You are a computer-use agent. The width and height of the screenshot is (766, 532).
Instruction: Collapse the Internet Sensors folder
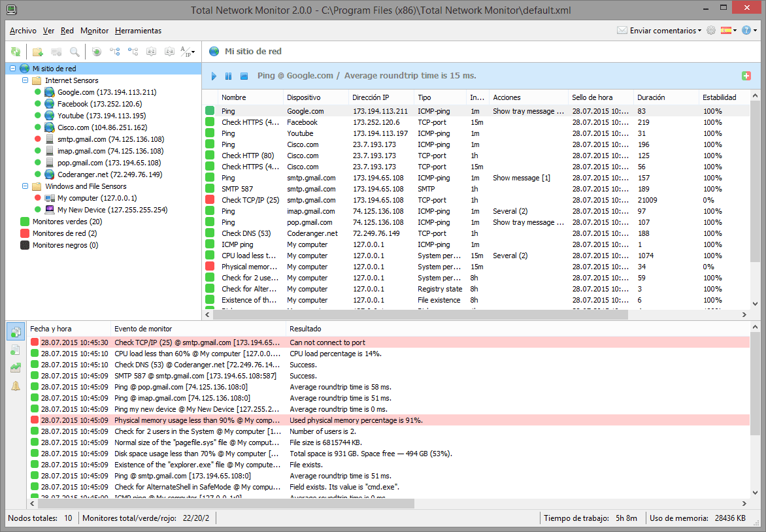point(25,80)
